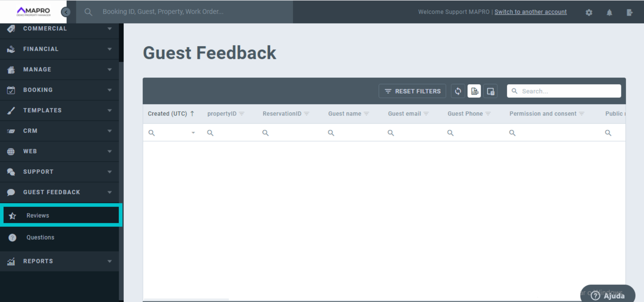Open notifications with the bell icon

click(x=609, y=12)
